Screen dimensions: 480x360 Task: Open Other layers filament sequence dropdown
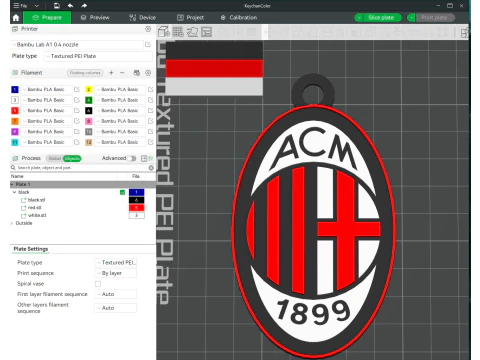tap(116, 308)
